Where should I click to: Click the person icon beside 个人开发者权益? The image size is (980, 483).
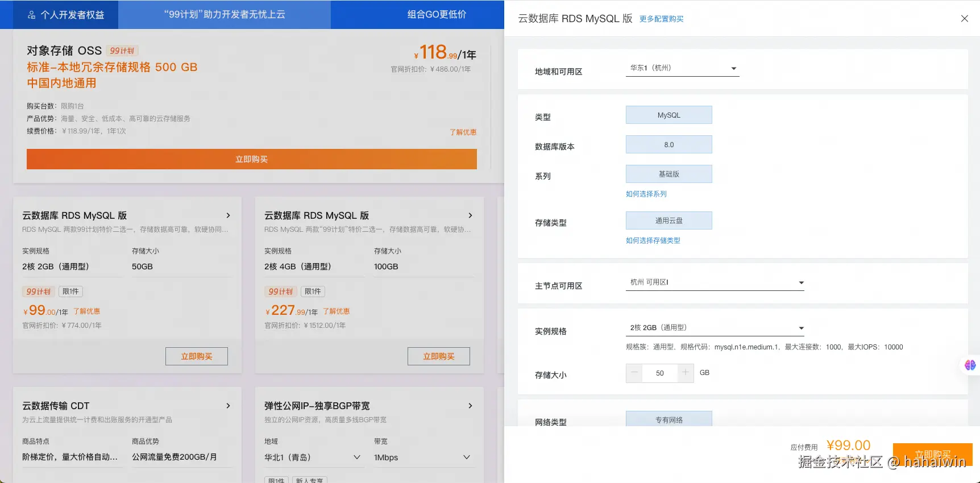point(32,15)
